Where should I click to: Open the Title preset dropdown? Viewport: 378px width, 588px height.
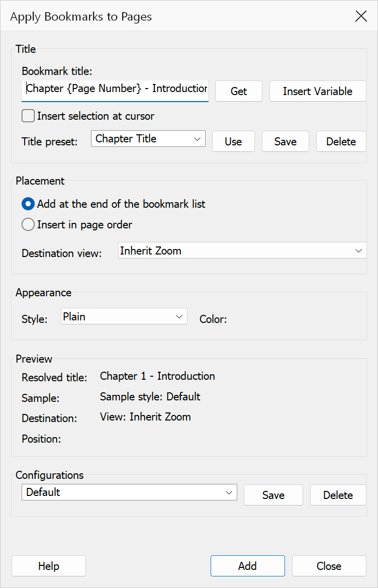coord(148,139)
